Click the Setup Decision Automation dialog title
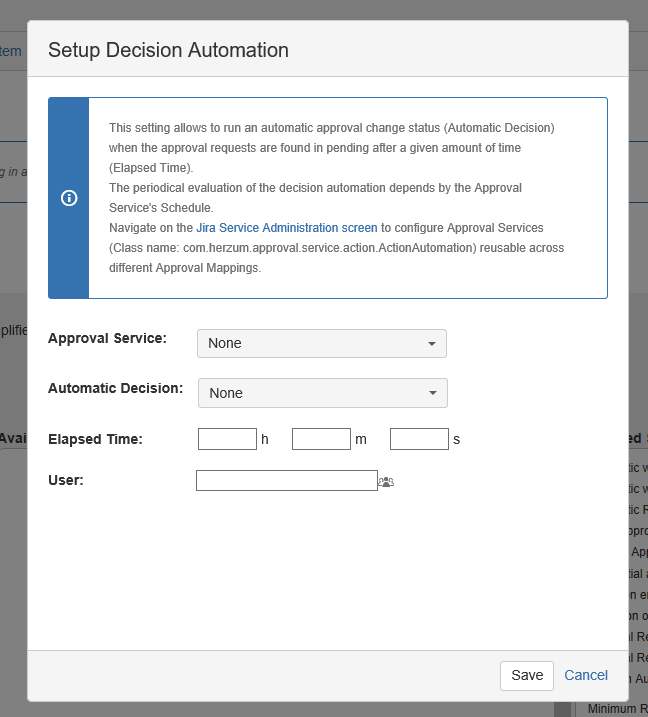 click(x=168, y=50)
